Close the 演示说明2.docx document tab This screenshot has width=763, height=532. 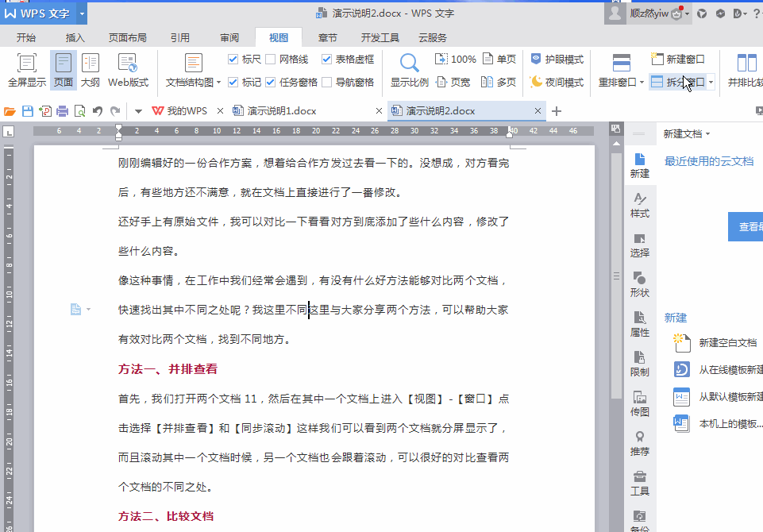(538, 111)
